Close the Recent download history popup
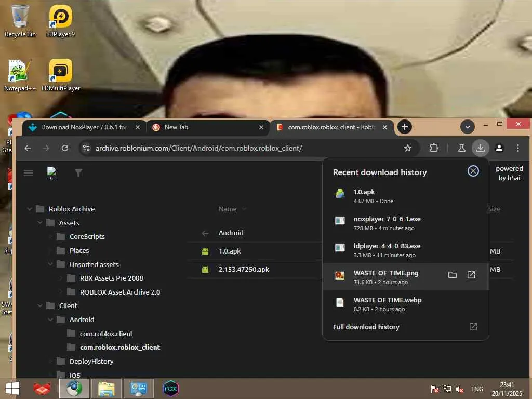The height and width of the screenshot is (399, 532). 473,171
